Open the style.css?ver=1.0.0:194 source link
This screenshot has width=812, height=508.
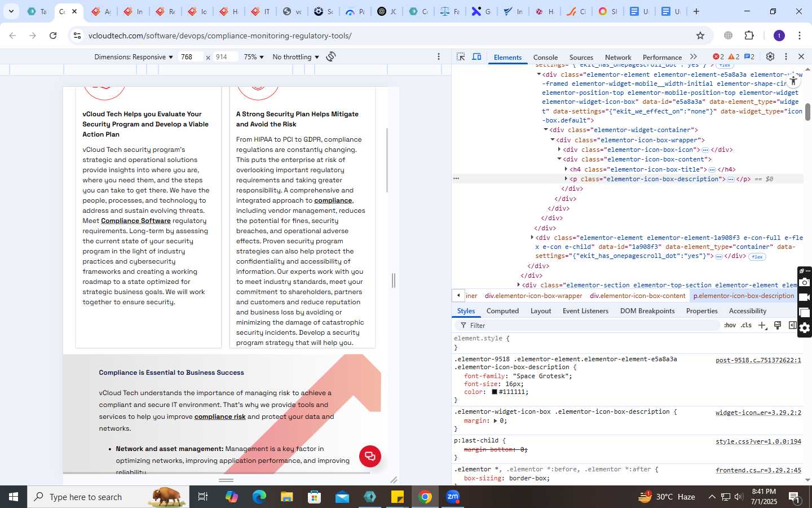tap(758, 441)
